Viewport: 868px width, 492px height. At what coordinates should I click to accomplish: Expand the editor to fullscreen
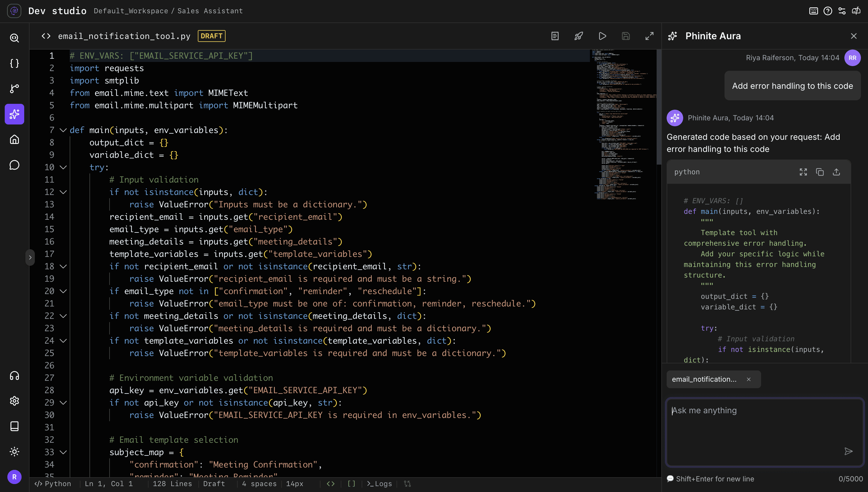(650, 36)
